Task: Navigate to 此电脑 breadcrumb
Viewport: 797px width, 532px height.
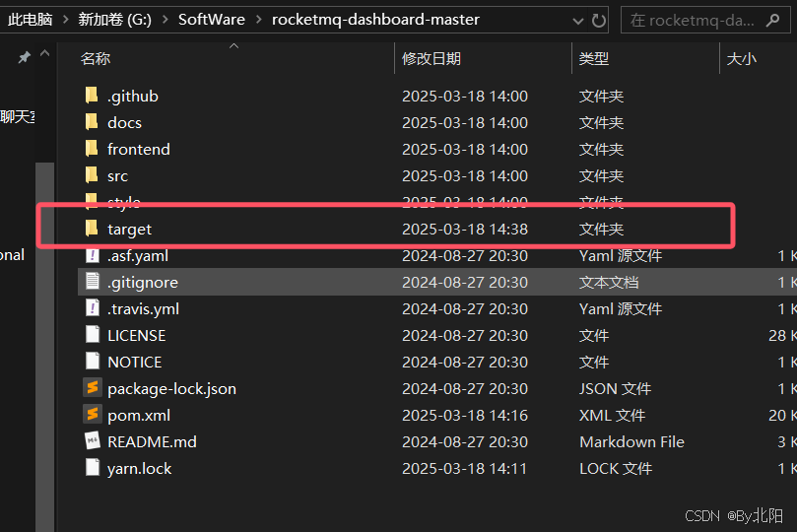Action: [30, 20]
